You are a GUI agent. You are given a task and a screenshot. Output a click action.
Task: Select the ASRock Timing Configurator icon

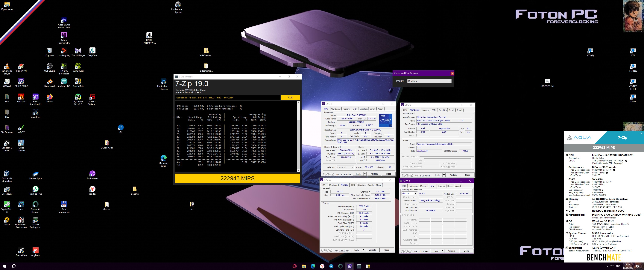tap(36, 222)
